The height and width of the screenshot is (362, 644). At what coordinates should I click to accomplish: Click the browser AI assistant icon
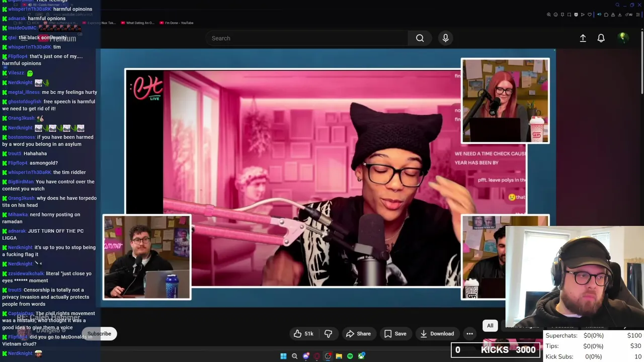(629, 15)
